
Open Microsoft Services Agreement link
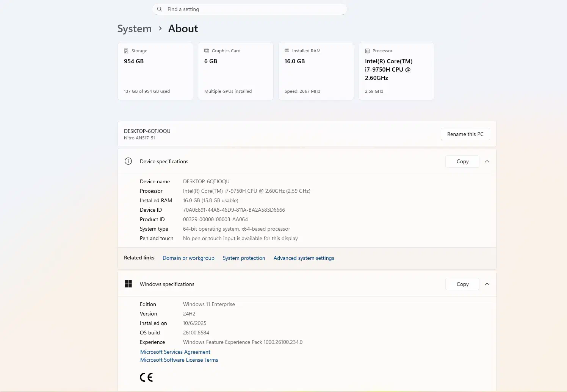point(175,352)
